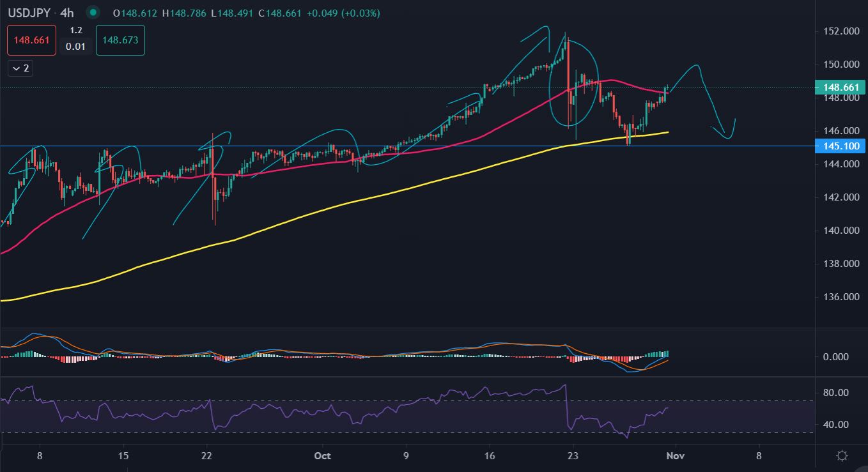Expand the collapsed indicators legend showing 2
The width and height of the screenshot is (868, 472).
tap(20, 68)
